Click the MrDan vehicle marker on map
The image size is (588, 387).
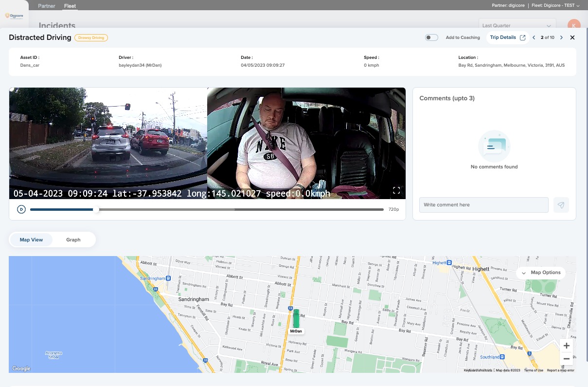(x=296, y=319)
